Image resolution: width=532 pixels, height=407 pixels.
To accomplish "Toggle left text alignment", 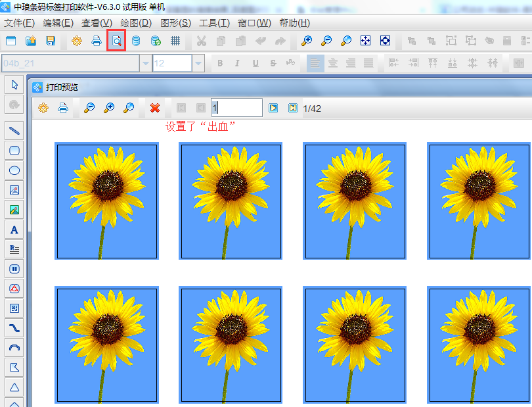I will [x=315, y=63].
